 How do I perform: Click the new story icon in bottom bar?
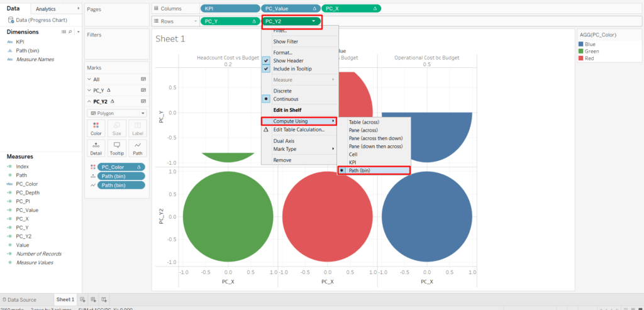pos(104,300)
